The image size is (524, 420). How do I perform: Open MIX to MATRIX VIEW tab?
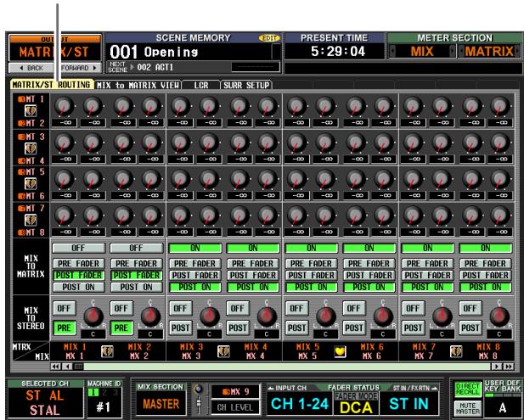click(138, 85)
